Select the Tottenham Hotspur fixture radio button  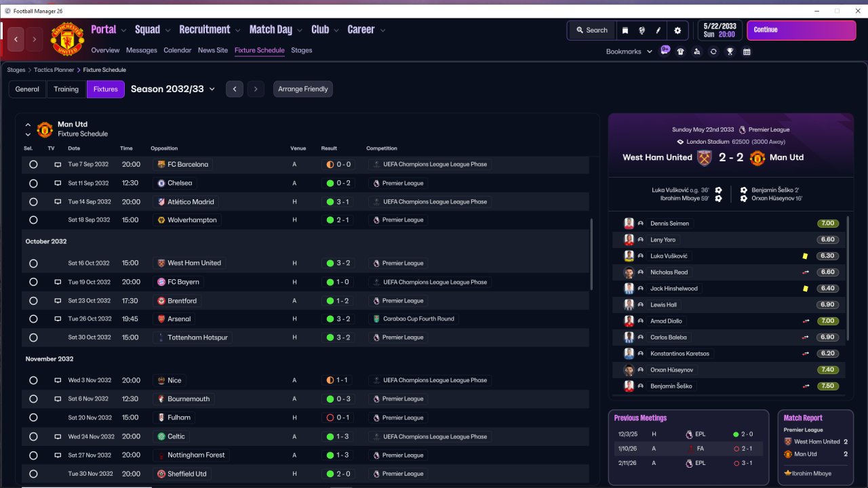33,338
